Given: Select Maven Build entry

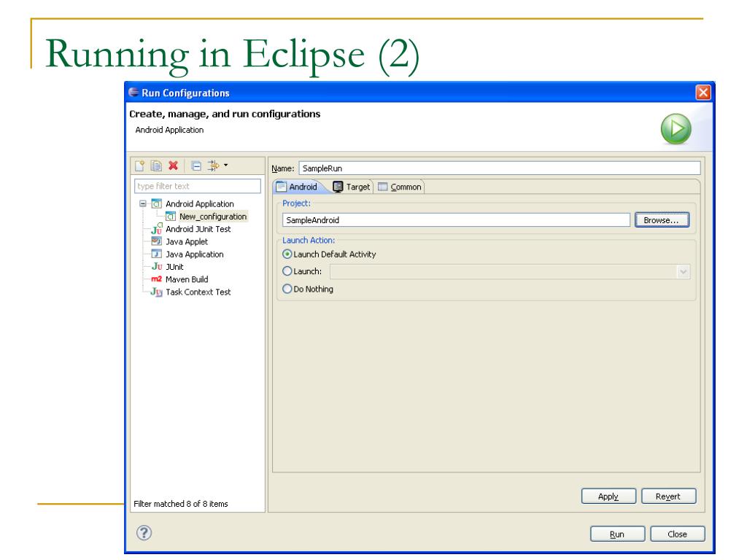Looking at the screenshot, I should [x=187, y=279].
